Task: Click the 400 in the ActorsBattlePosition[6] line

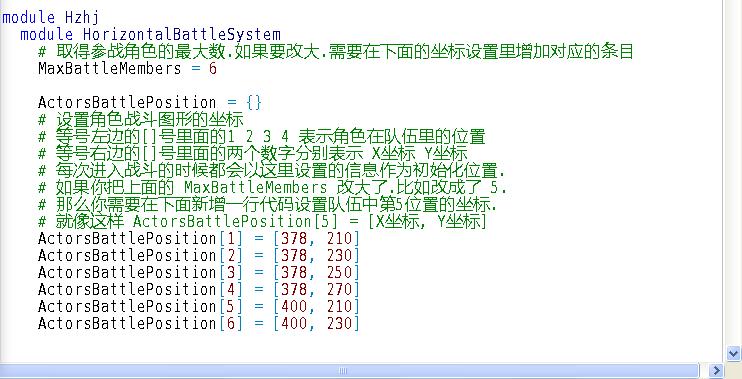Action: [294, 323]
